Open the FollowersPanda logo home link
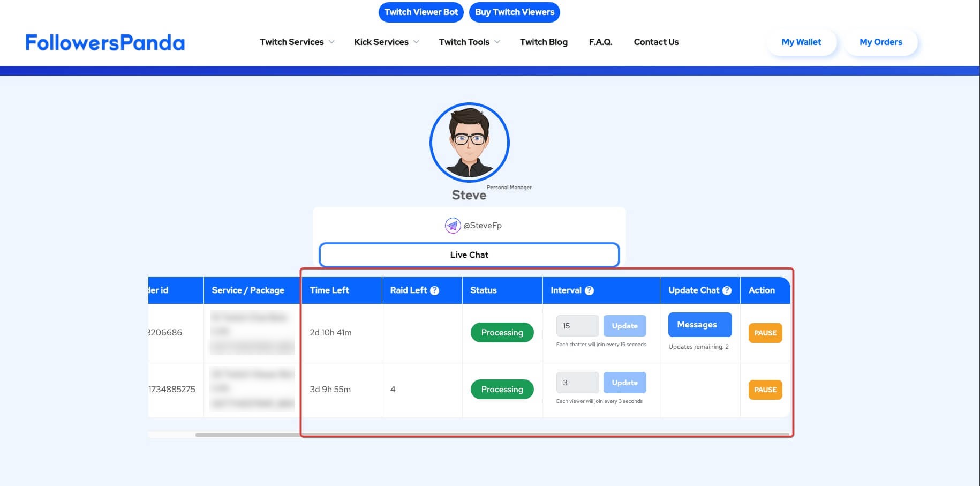The image size is (980, 486). pos(105,42)
